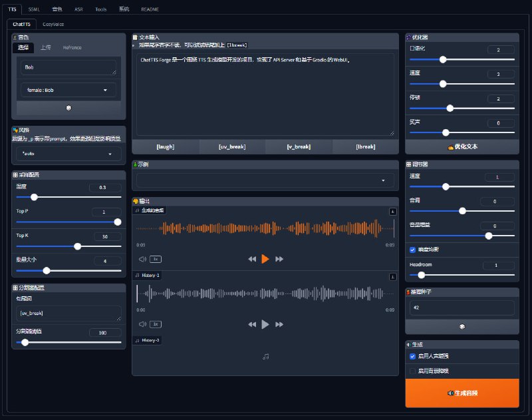Image resolution: width=532 pixels, height=420 pixels.
Task: Open the 'female : Bob' speaker dropdown
Action: coord(68,90)
